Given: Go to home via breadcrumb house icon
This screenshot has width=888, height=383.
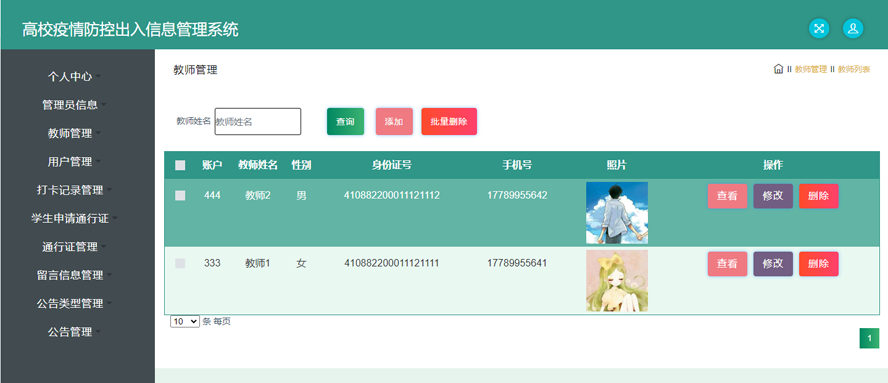Looking at the screenshot, I should [x=778, y=69].
